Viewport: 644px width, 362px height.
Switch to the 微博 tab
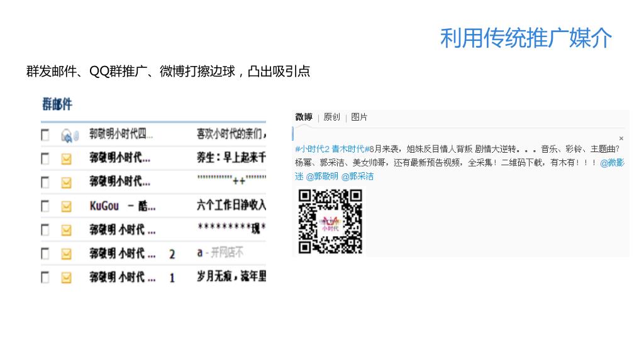[304, 117]
